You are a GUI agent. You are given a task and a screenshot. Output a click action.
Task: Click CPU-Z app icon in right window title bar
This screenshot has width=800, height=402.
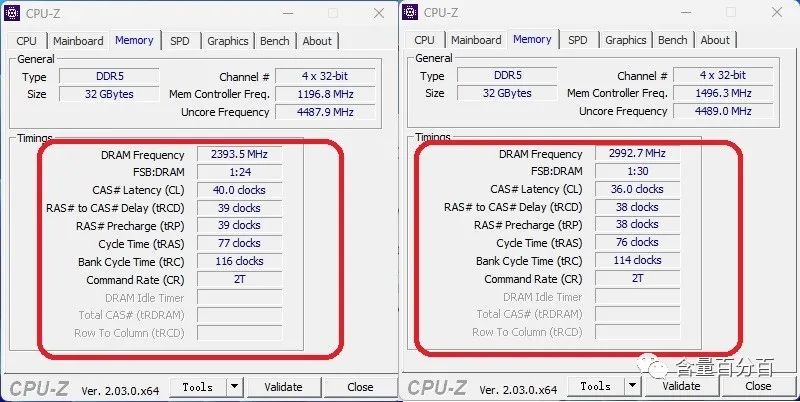click(410, 12)
